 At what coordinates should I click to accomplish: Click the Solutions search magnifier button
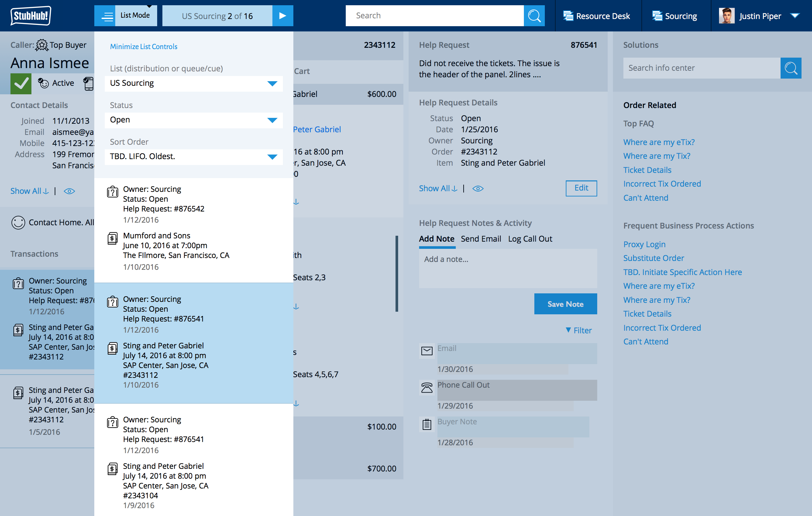point(791,68)
